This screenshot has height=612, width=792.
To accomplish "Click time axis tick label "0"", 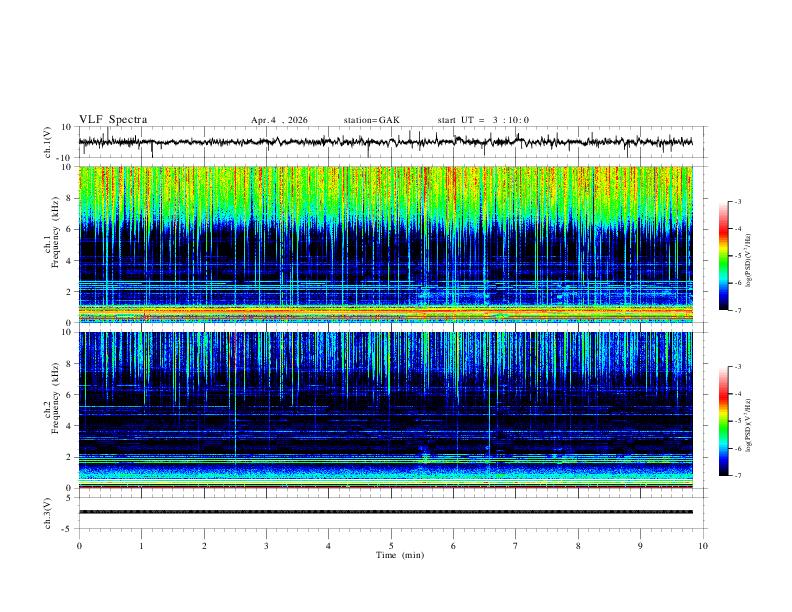I will pos(79,546).
